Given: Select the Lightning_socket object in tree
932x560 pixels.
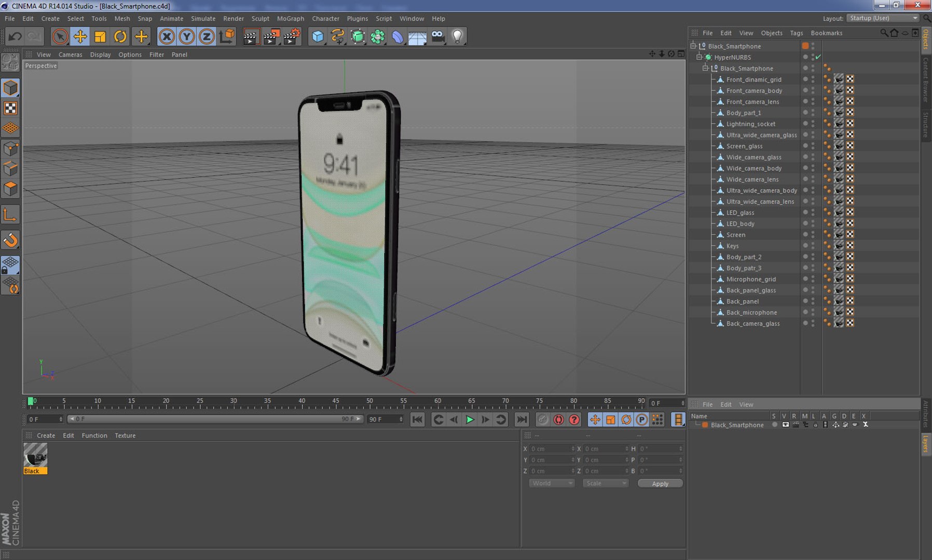Looking at the screenshot, I should pos(750,124).
